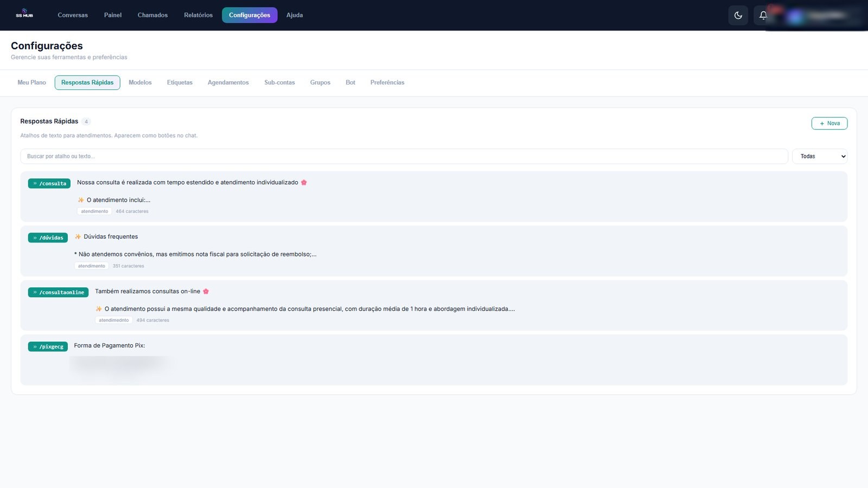The image size is (868, 488).
Task: Click the /consultaonline shortcut badge
Action: [x=58, y=292]
